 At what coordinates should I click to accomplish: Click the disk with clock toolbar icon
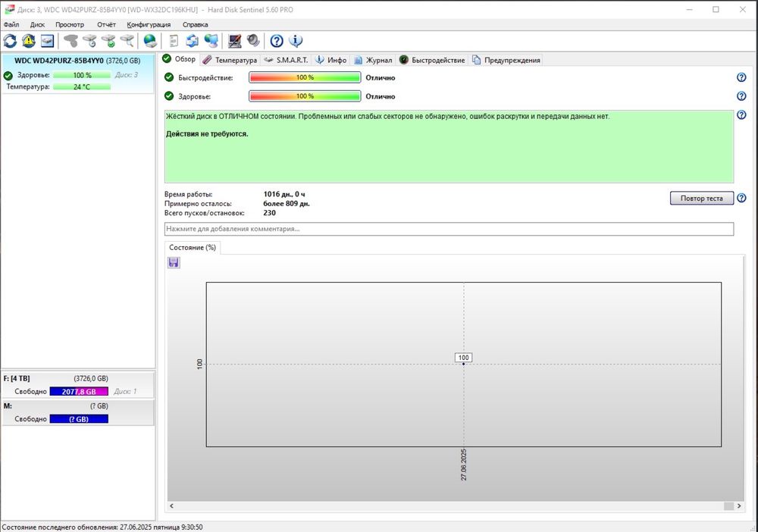pyautogui.click(x=89, y=41)
